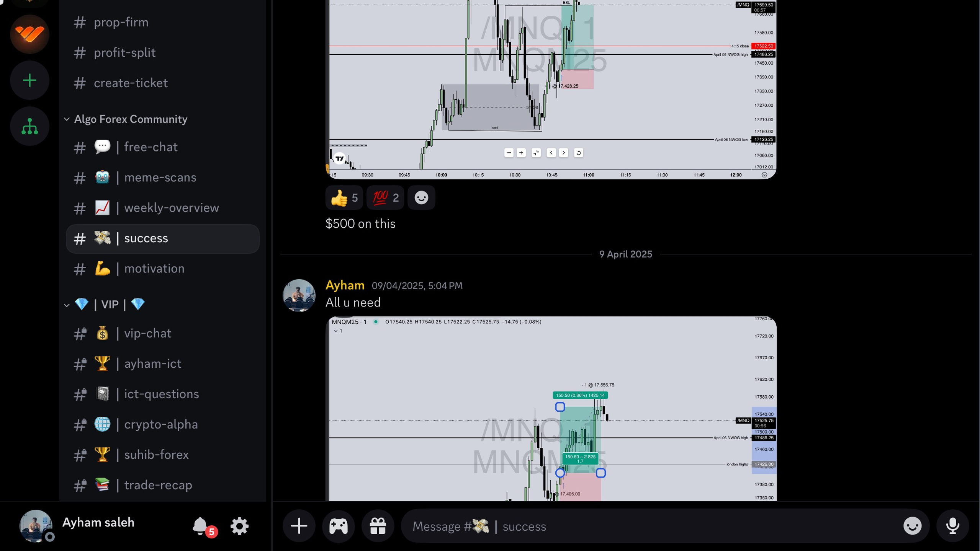Open the lower MNQM25 chart image

coord(551,409)
